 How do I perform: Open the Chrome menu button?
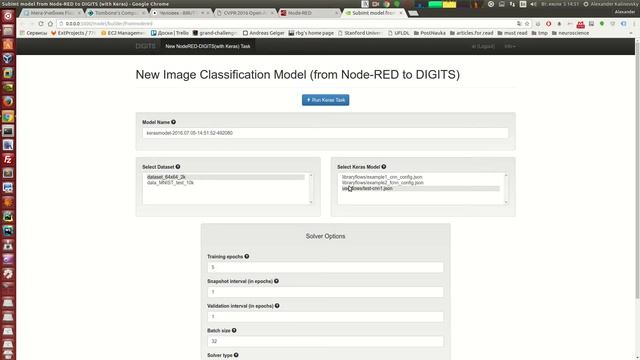(633, 24)
